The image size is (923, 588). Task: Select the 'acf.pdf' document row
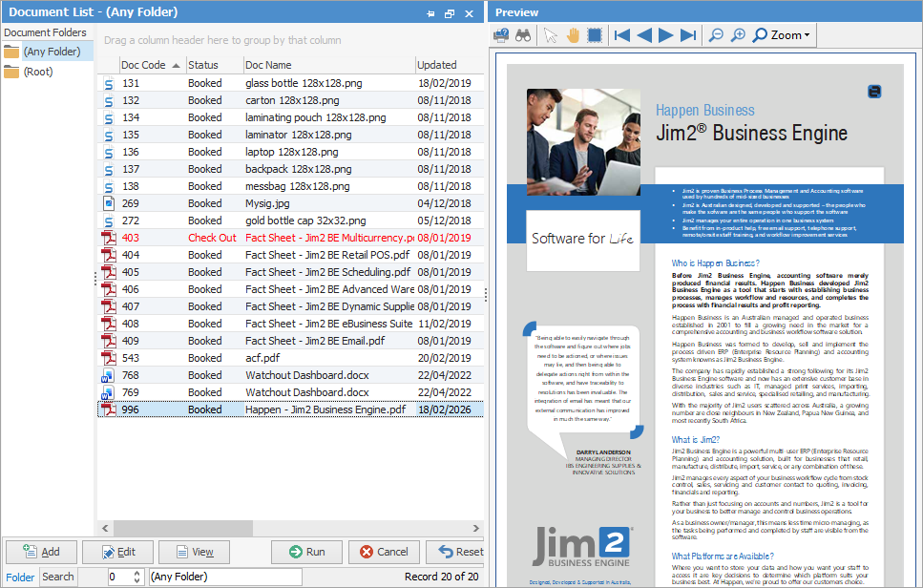(x=291, y=358)
